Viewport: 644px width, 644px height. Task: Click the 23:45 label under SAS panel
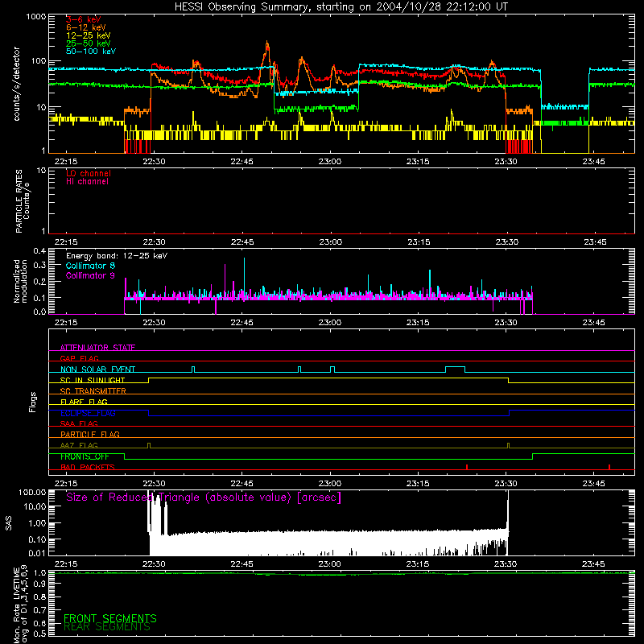[x=593, y=564]
